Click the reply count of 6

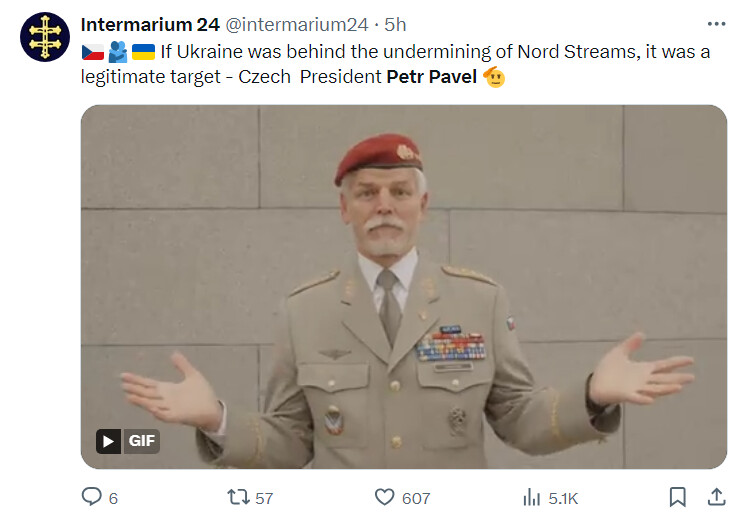click(113, 498)
